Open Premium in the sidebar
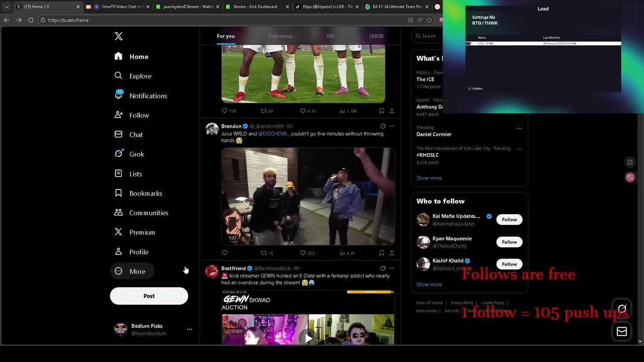Screen dimensions: 644x362 click(135, 232)
